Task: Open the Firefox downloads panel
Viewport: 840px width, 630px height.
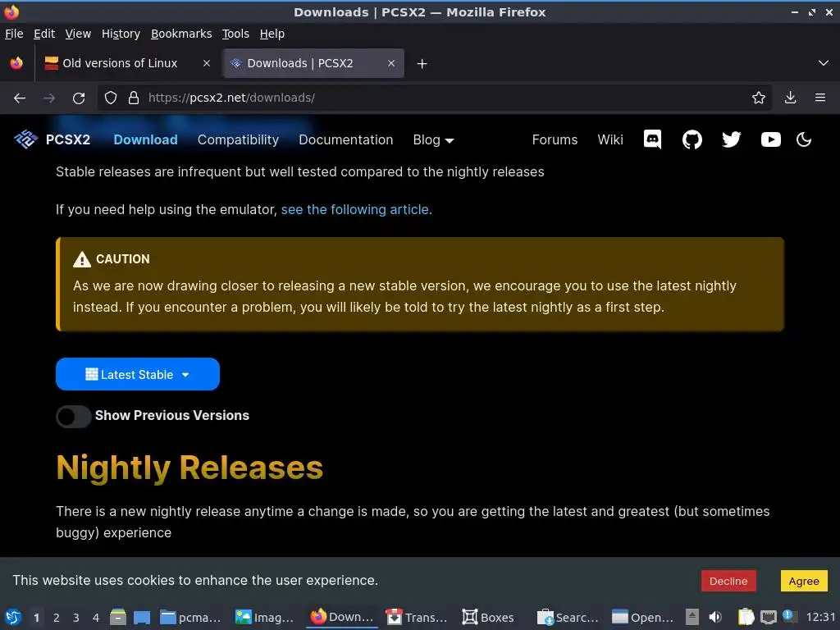Action: coord(790,98)
